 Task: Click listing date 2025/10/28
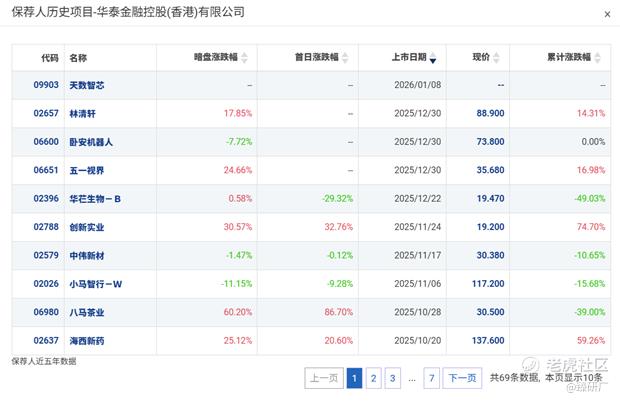[x=418, y=312]
